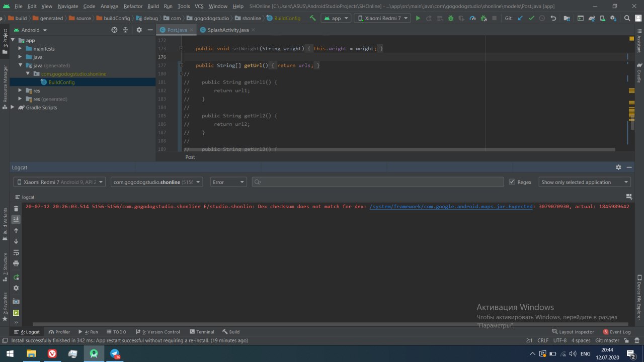Click the logcat up arrow icon

[16, 230]
